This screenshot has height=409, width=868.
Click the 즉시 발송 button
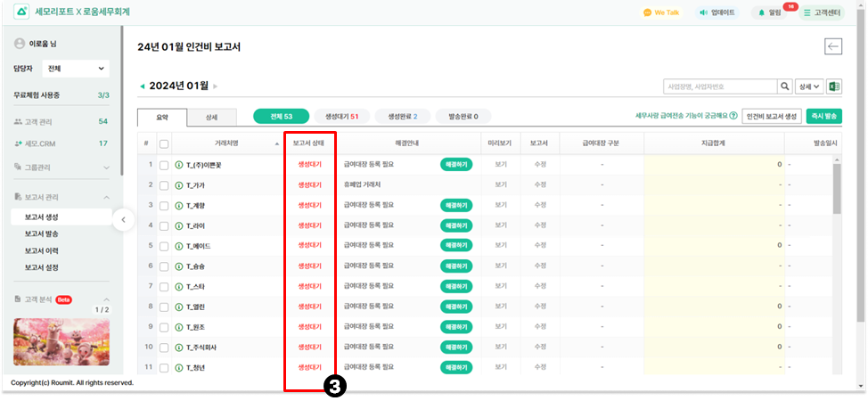(x=823, y=117)
